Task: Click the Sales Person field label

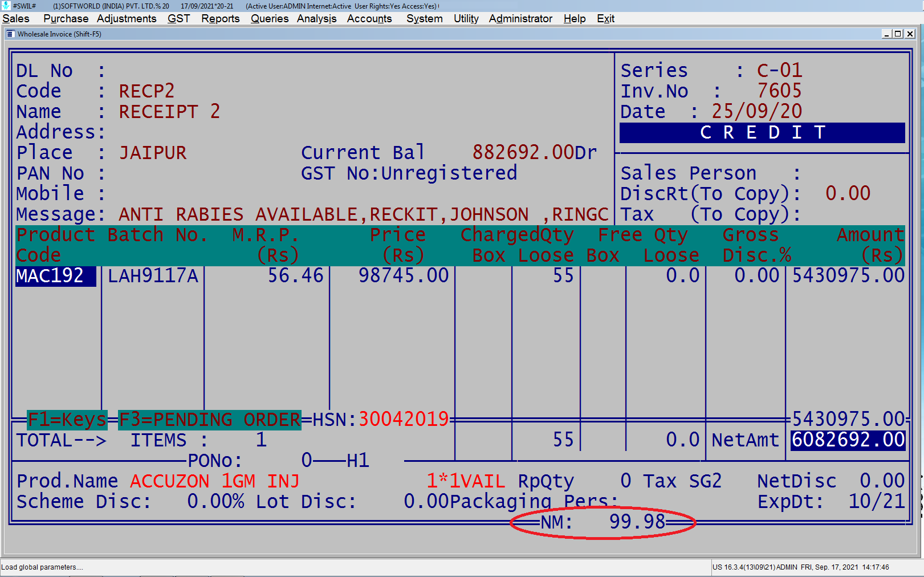Action: point(688,173)
